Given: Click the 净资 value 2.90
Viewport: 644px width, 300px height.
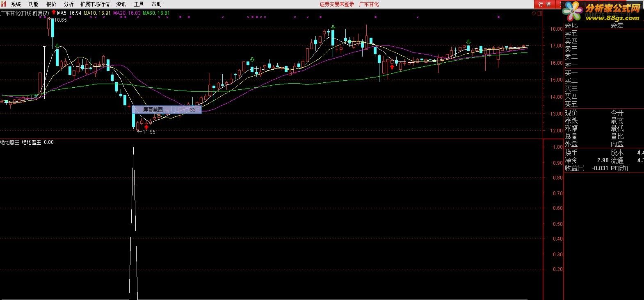Looking at the screenshot, I should click(603, 160).
